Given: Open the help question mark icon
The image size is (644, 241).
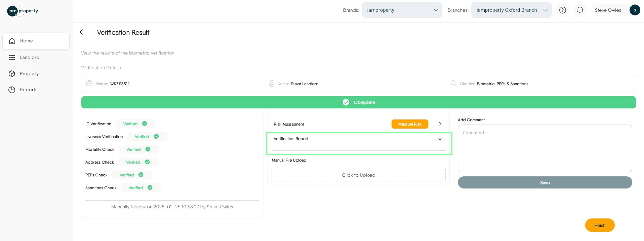Looking at the screenshot, I should pos(562,10).
